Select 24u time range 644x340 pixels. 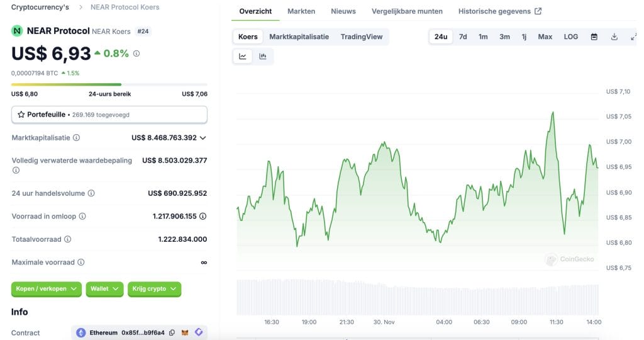coord(441,37)
